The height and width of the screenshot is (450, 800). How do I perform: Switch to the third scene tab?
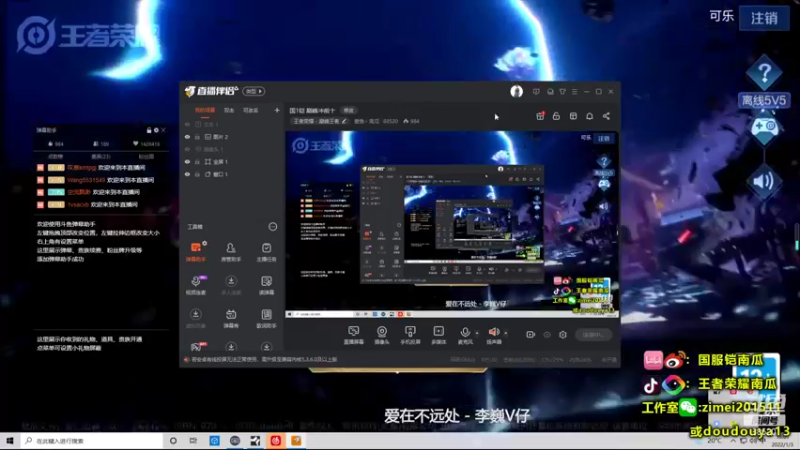pyautogui.click(x=251, y=110)
